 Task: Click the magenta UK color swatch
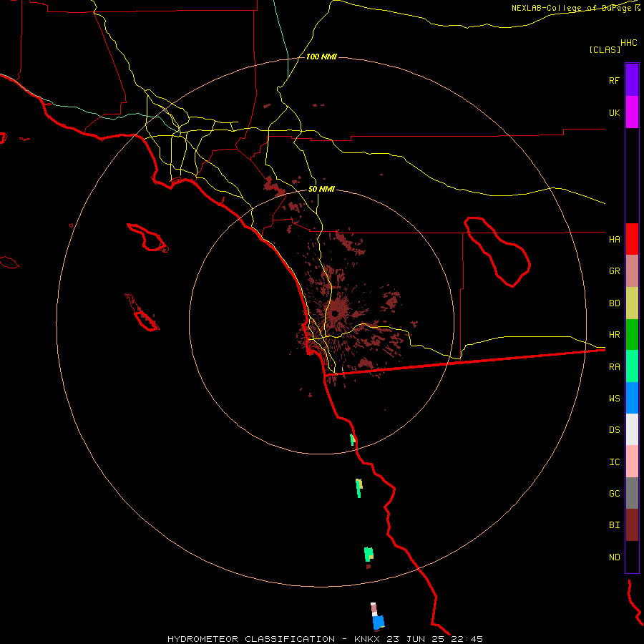(632, 112)
